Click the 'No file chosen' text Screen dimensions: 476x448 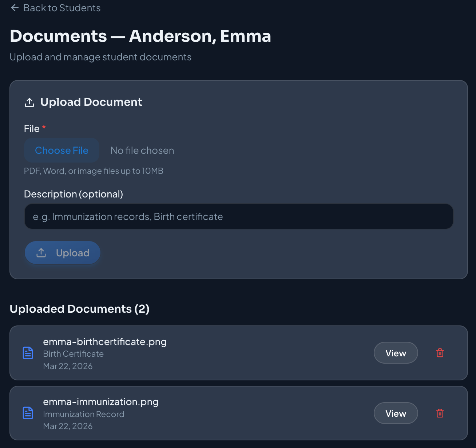coord(142,151)
